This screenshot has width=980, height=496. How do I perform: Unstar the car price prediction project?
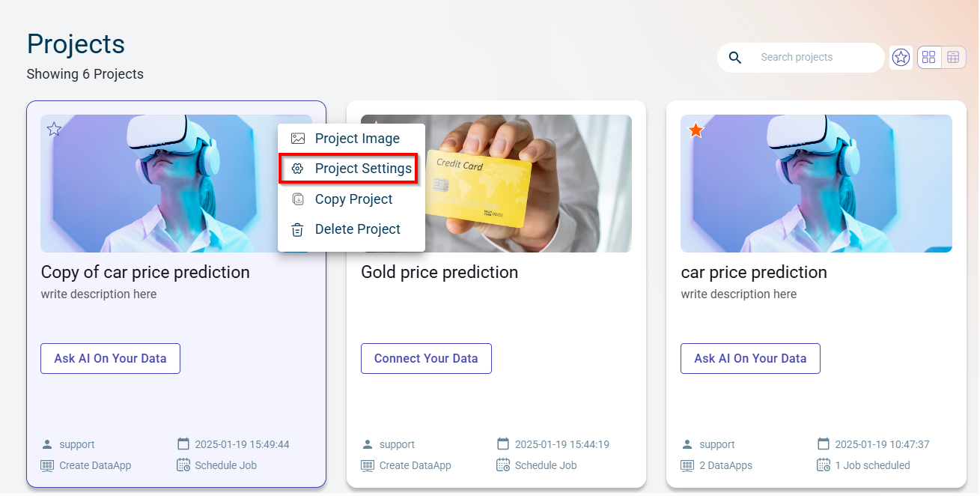tap(696, 130)
